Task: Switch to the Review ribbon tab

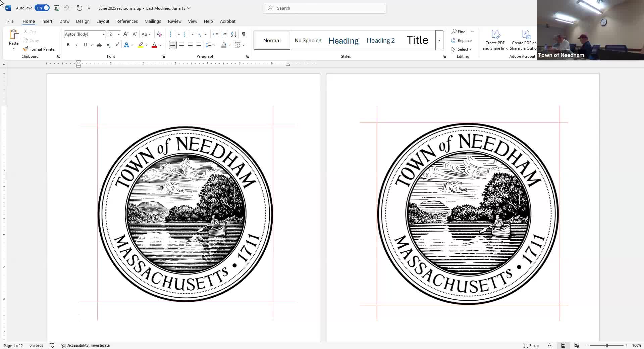Action: (x=174, y=21)
